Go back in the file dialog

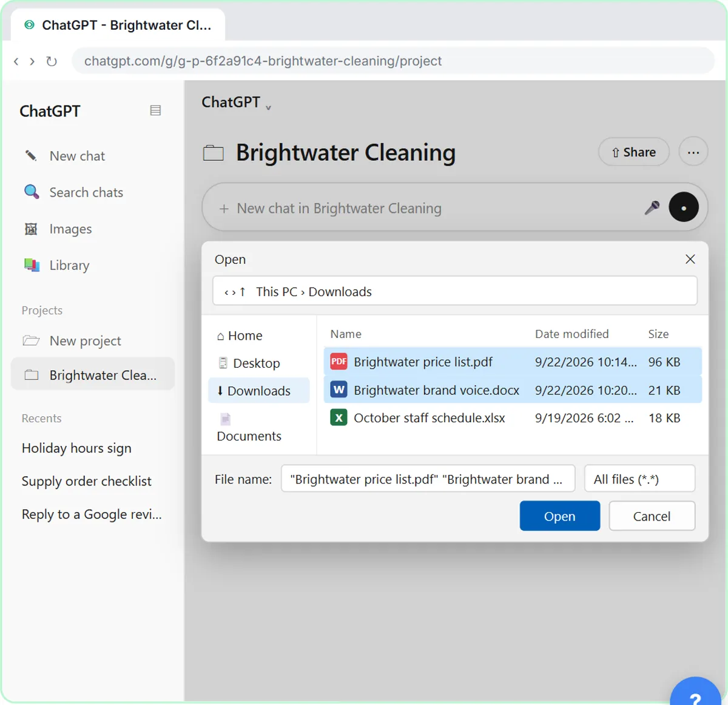click(x=226, y=292)
